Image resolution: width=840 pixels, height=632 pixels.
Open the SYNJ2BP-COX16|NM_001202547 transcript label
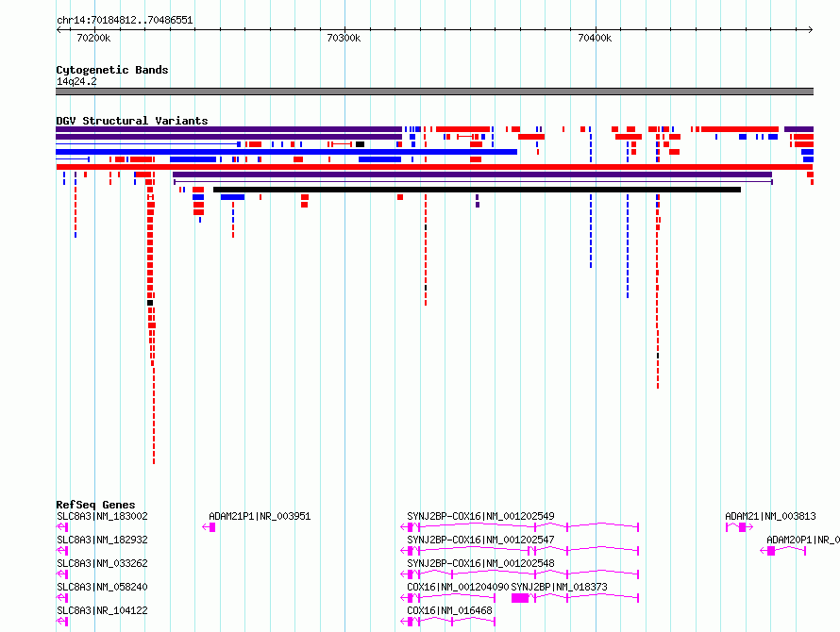[480, 540]
